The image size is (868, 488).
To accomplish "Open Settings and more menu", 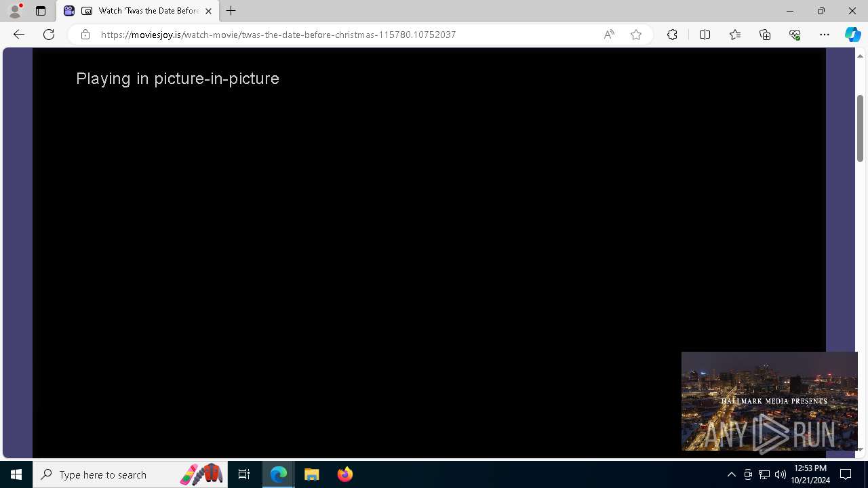I will point(825,35).
